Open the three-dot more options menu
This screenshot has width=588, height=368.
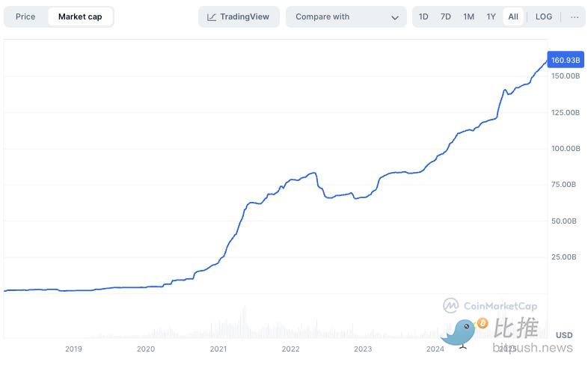[575, 16]
